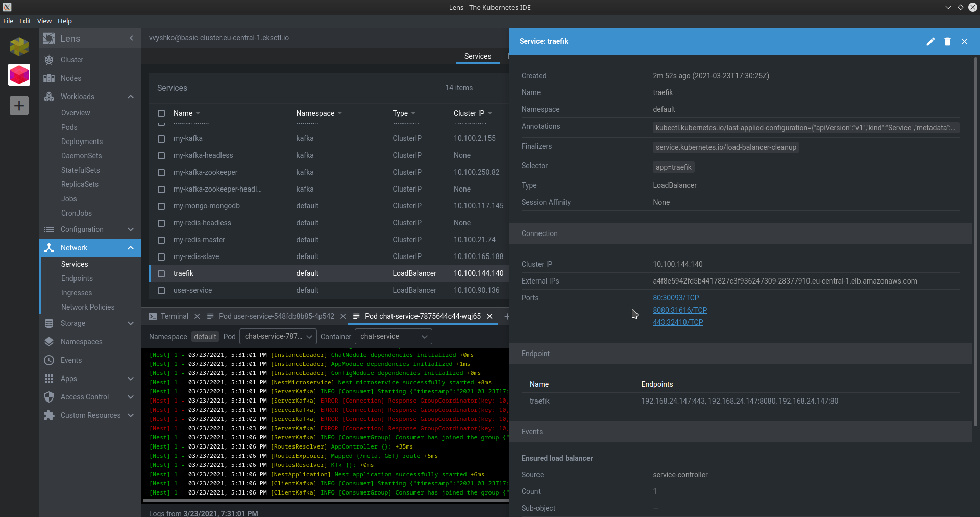Open the View menu

point(44,21)
